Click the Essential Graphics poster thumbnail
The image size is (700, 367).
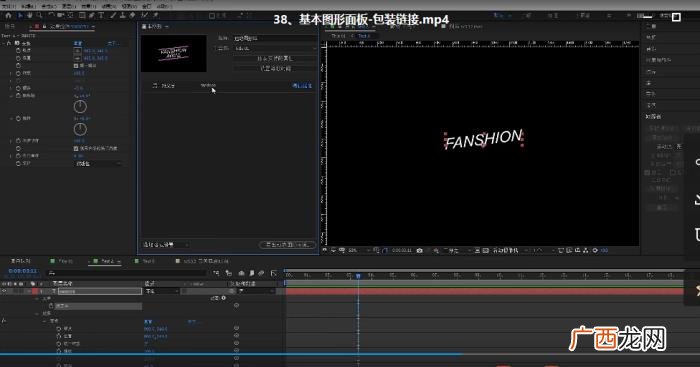click(x=174, y=54)
